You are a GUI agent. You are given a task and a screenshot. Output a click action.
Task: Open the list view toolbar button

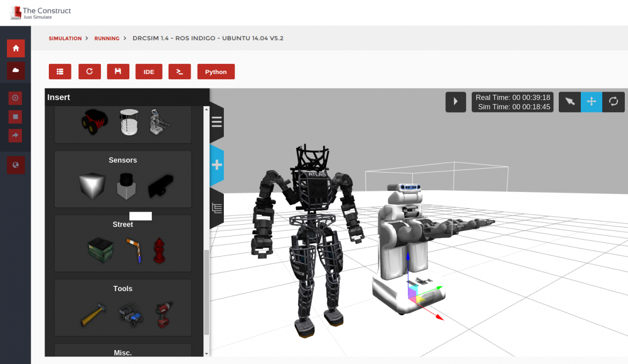(x=60, y=72)
